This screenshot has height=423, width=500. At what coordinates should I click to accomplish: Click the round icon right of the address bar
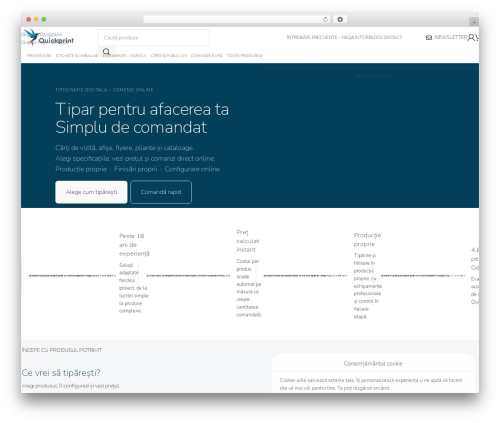[340, 19]
